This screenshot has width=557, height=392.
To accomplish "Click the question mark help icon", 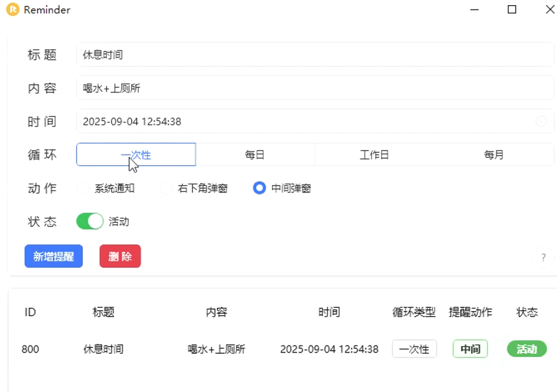I will click(543, 258).
